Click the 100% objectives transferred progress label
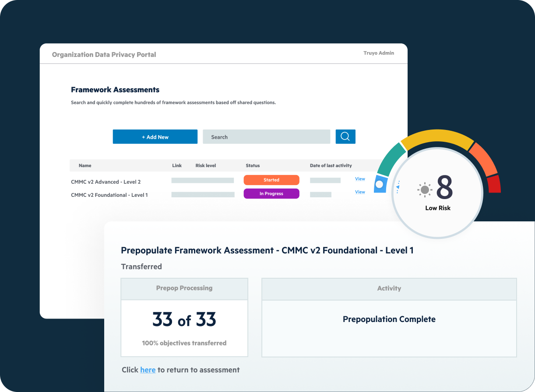The width and height of the screenshot is (535, 392). point(184,343)
